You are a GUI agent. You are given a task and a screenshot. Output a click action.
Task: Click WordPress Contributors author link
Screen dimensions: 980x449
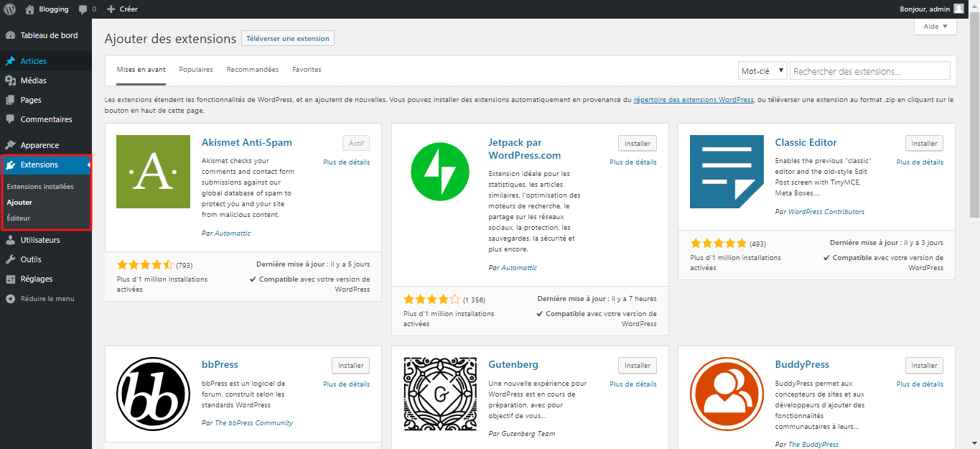826,212
